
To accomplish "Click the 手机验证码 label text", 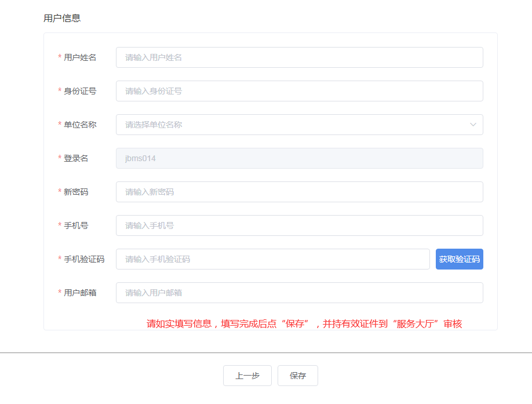I will (x=83, y=259).
